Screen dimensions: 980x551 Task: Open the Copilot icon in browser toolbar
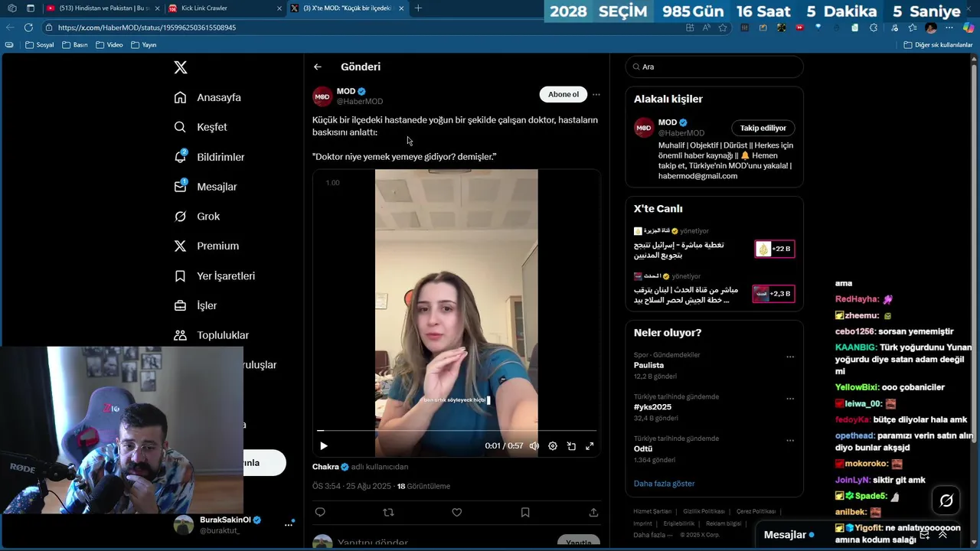click(x=969, y=28)
